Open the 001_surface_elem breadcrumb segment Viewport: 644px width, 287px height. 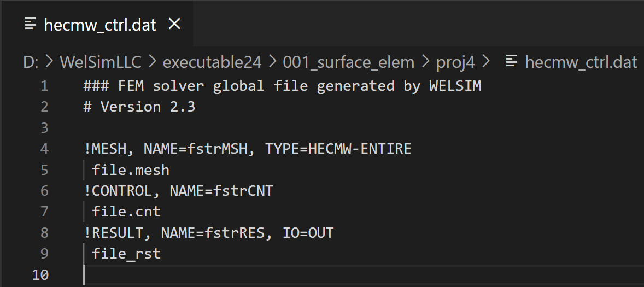coord(348,62)
